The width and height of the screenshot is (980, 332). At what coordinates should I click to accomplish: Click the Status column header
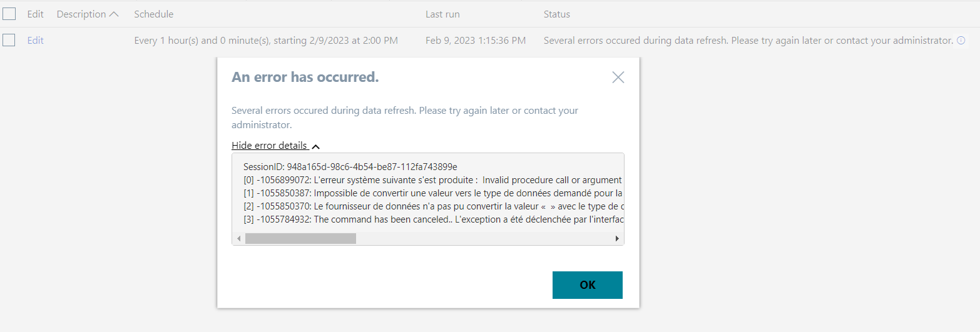[x=557, y=14]
